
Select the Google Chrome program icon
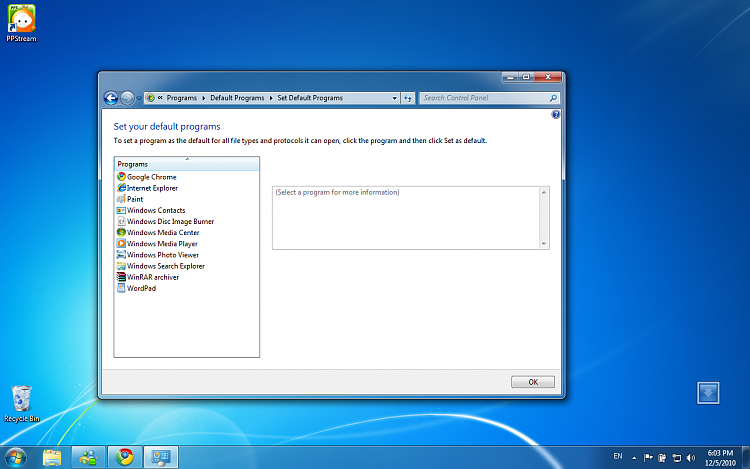coord(121,177)
